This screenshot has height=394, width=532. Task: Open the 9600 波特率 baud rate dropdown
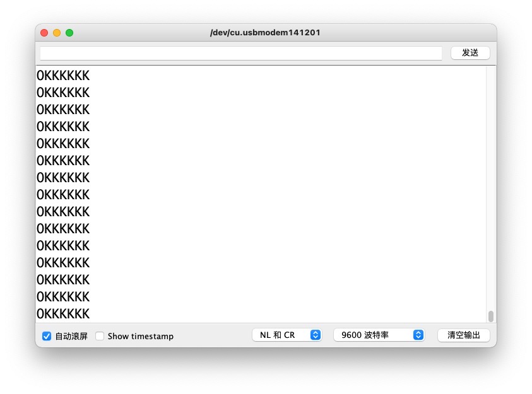[x=379, y=335]
